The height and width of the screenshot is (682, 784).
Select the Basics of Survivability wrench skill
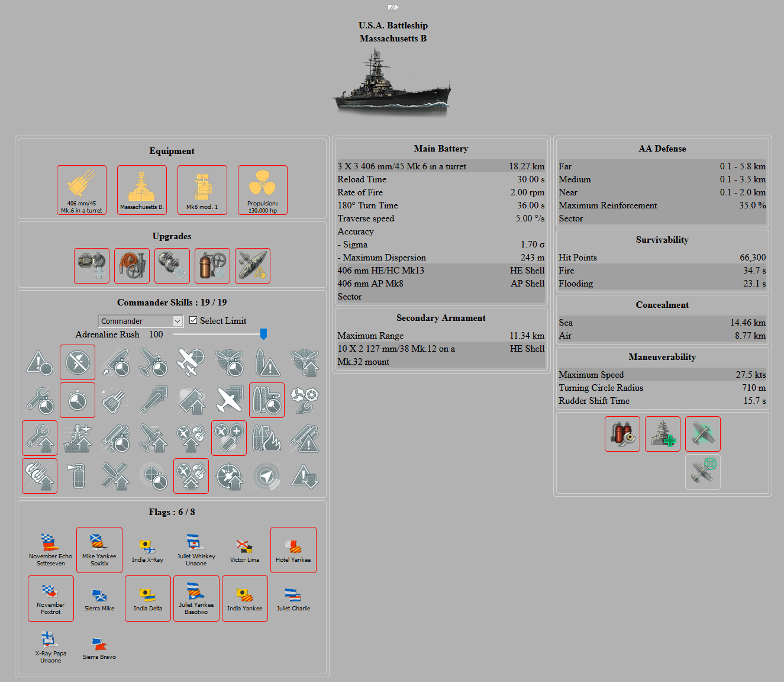tap(40, 438)
